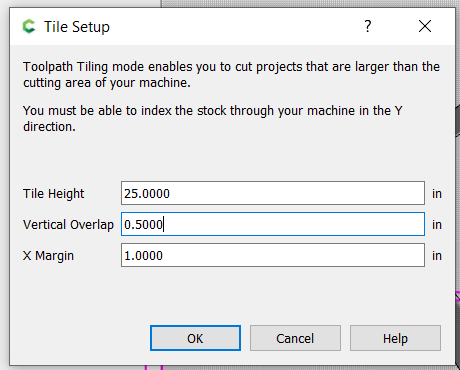
Task: Click the question mark help icon
Action: [367, 26]
